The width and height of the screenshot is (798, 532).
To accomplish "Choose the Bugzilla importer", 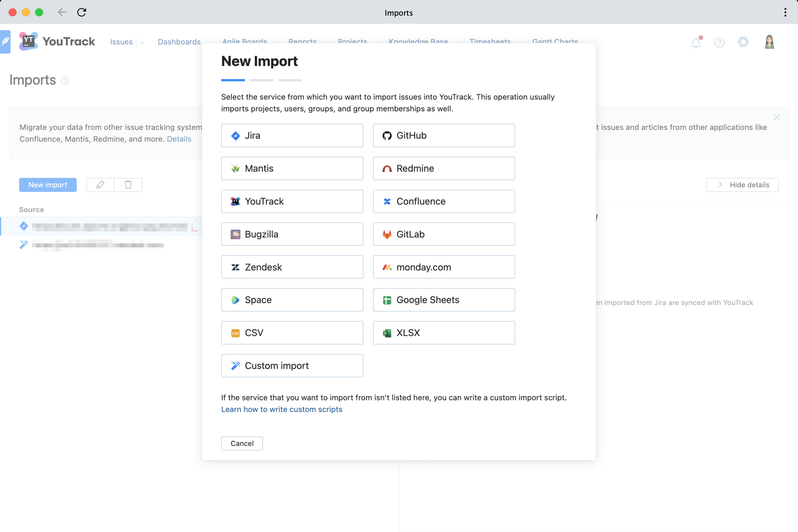I will (292, 234).
